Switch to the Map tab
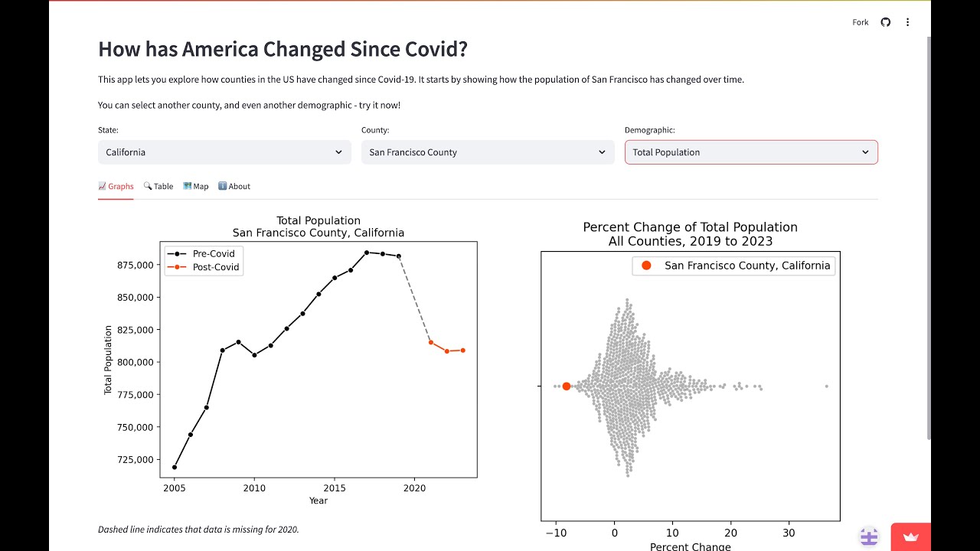980x551 pixels. click(x=196, y=186)
